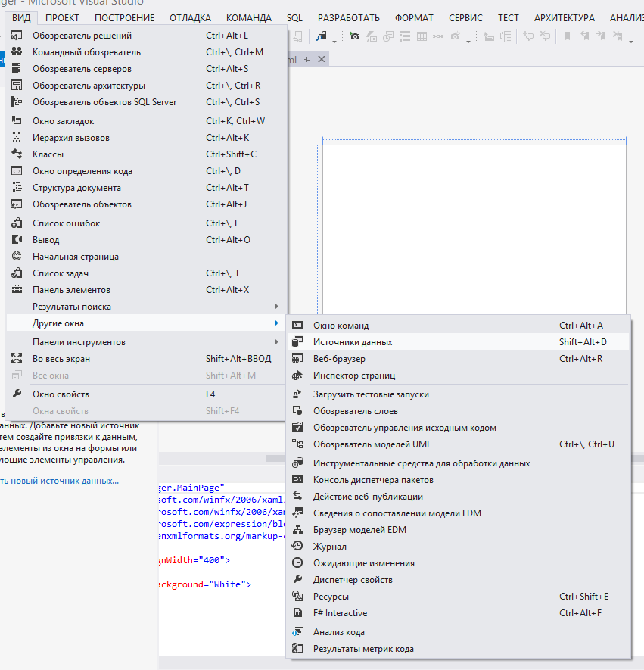Click the Окно определения кода icon
Screen dimensions: 644x670
click(17, 171)
